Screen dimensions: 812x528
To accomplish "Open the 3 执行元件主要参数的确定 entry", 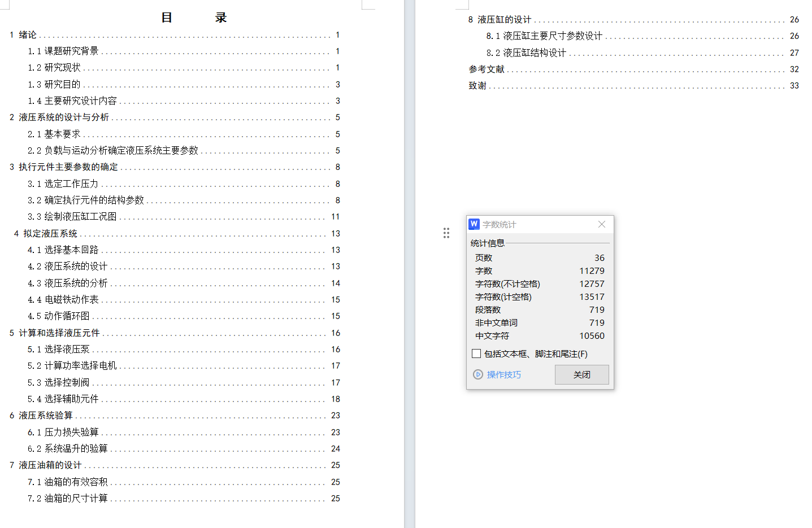I will coord(175,167).
